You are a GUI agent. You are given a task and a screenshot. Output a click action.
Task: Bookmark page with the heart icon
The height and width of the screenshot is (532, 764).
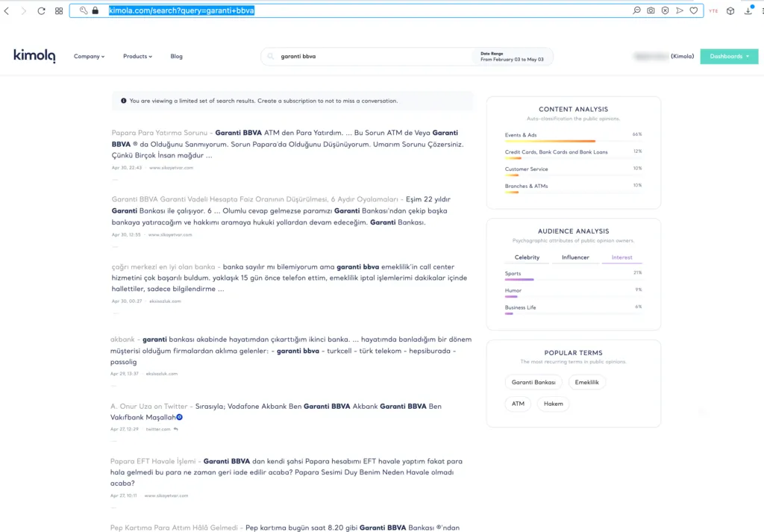click(693, 10)
